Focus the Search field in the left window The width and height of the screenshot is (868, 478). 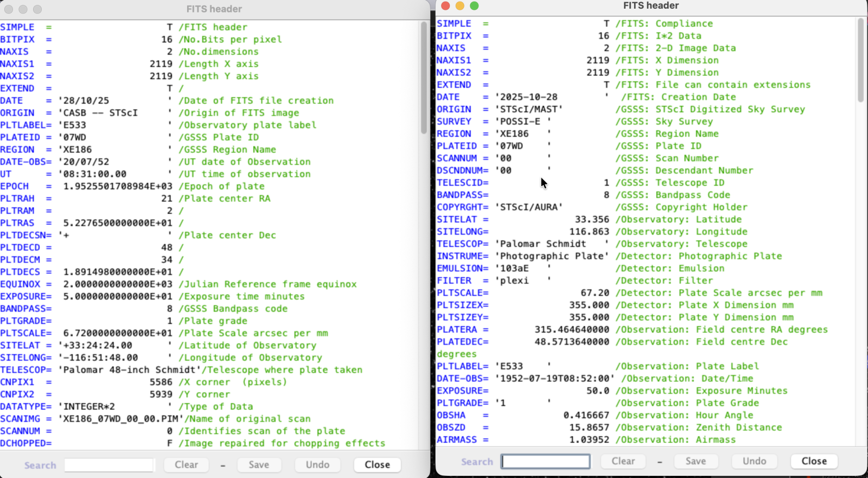[x=109, y=465]
